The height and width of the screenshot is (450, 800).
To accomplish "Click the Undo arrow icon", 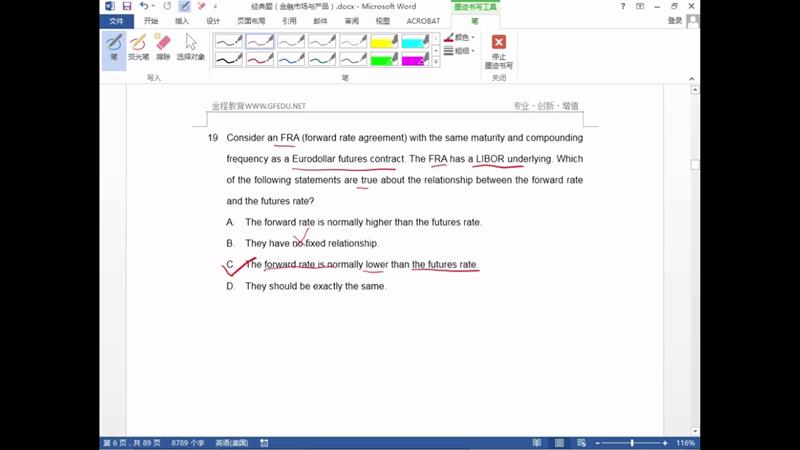I will tap(144, 6).
